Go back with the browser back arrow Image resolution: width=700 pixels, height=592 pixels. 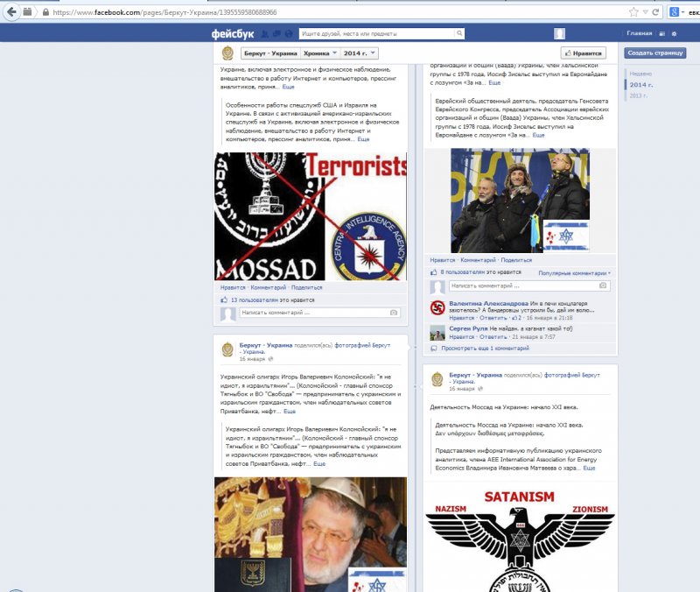coord(11,11)
